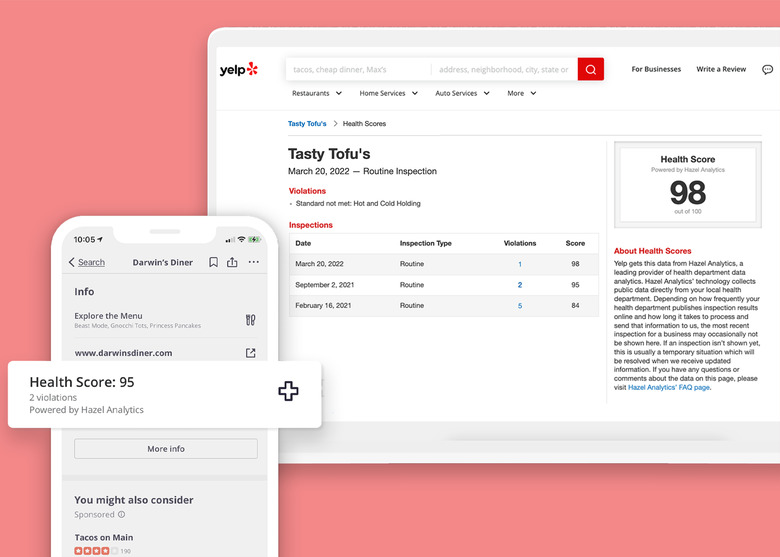Expand the Restaurants dropdown

[x=317, y=93]
